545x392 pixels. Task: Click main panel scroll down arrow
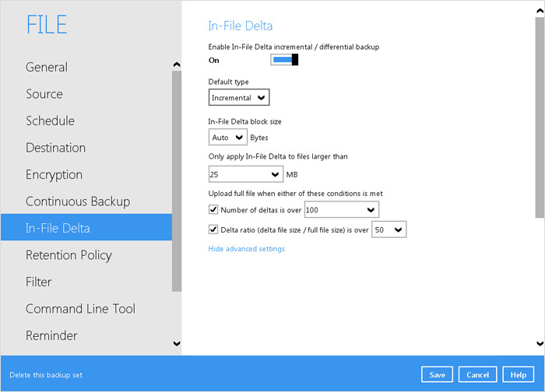coord(540,344)
